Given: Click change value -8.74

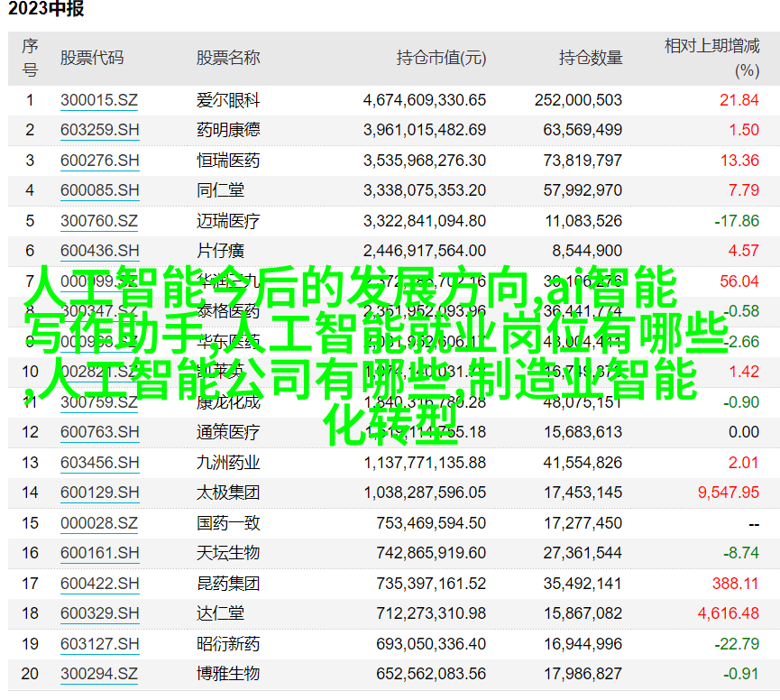Looking at the screenshot, I should click(x=740, y=553).
